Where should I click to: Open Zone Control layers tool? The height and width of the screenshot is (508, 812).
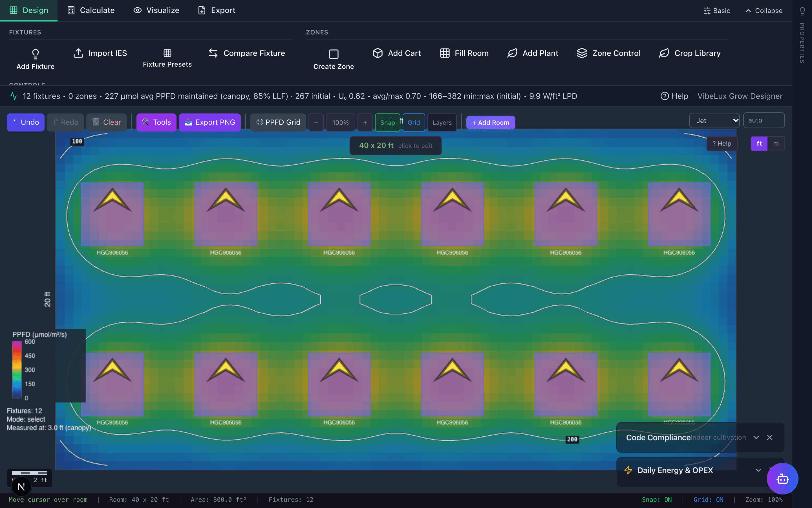coord(608,53)
